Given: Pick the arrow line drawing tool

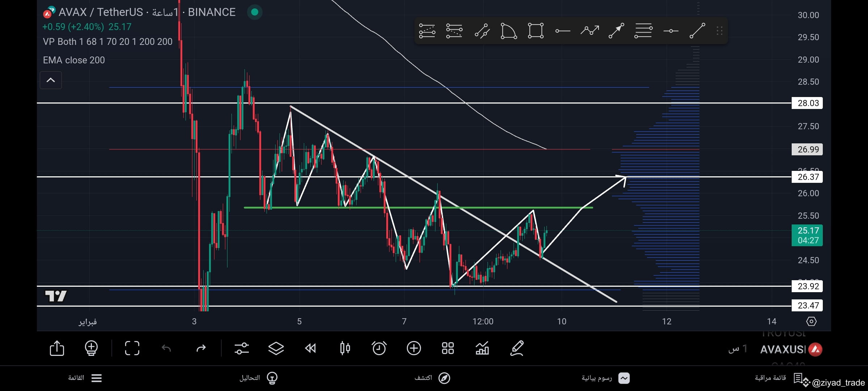Looking at the screenshot, I should [616, 31].
